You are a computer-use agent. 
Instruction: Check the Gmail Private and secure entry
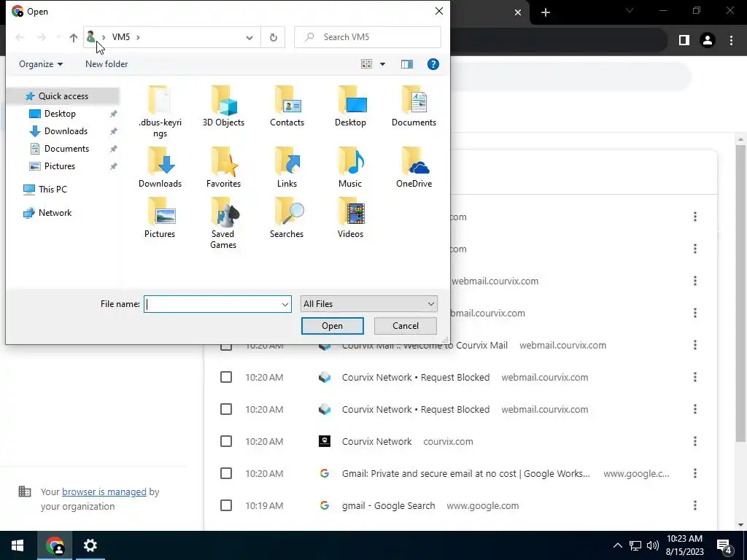[226, 473]
